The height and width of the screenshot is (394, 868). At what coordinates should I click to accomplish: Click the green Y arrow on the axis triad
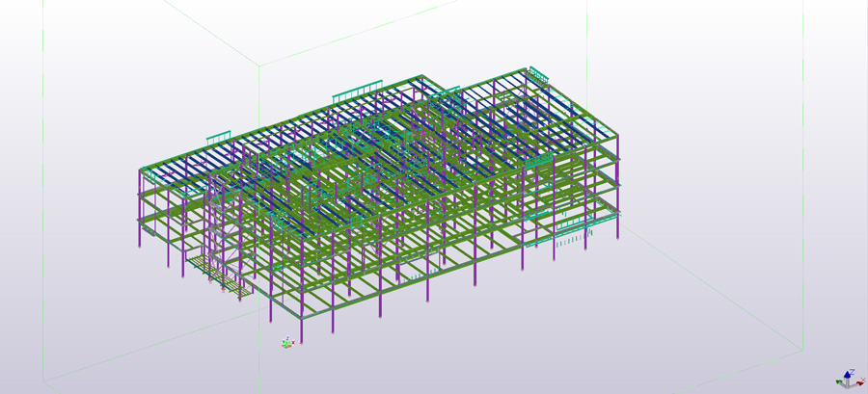click(x=840, y=382)
